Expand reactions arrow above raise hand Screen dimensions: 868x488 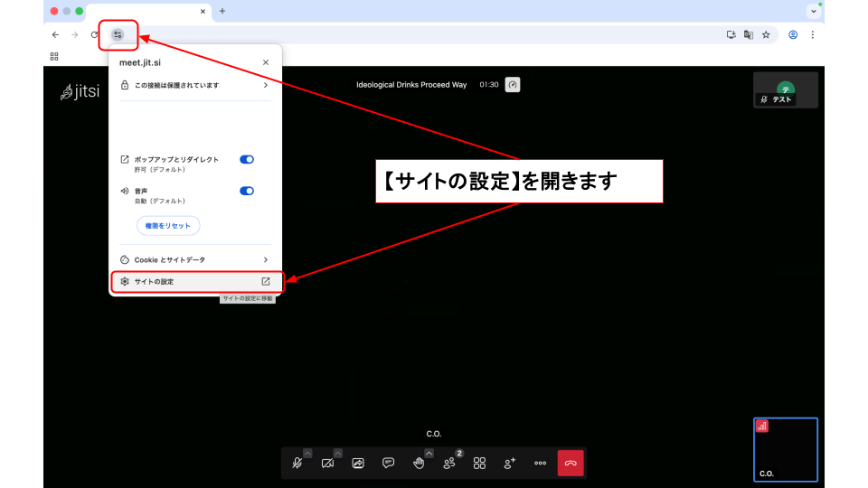(x=429, y=453)
